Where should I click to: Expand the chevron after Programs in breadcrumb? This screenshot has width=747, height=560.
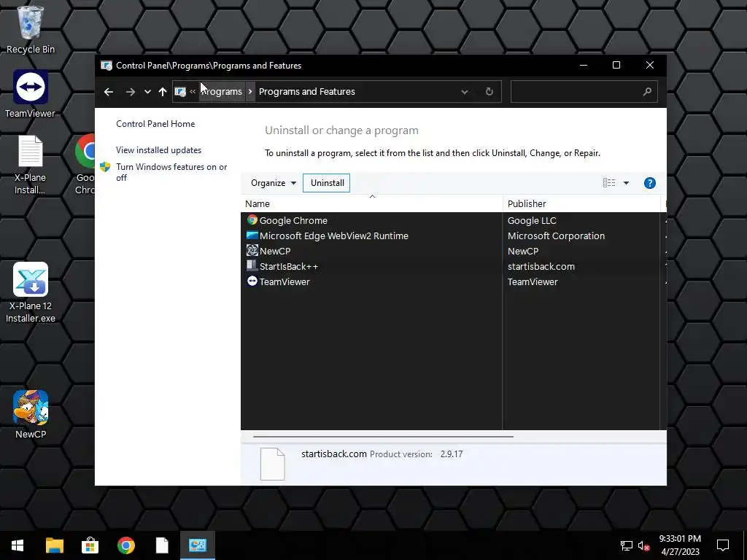[250, 91]
